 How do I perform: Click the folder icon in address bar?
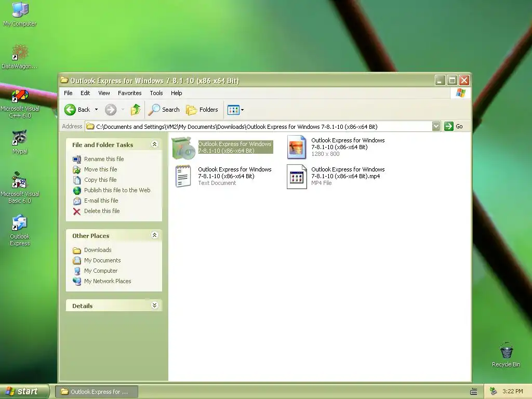(x=90, y=127)
